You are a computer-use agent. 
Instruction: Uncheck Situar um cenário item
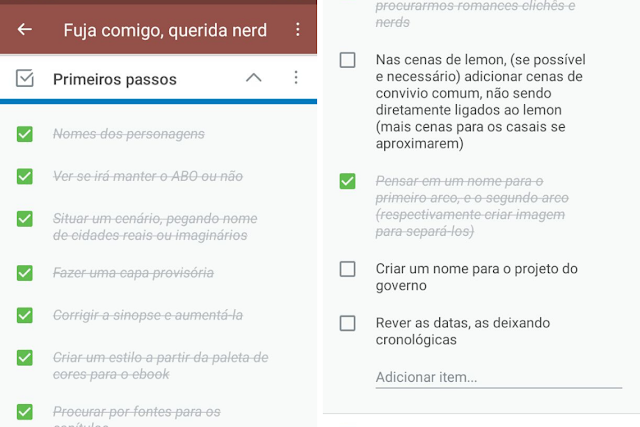26,219
